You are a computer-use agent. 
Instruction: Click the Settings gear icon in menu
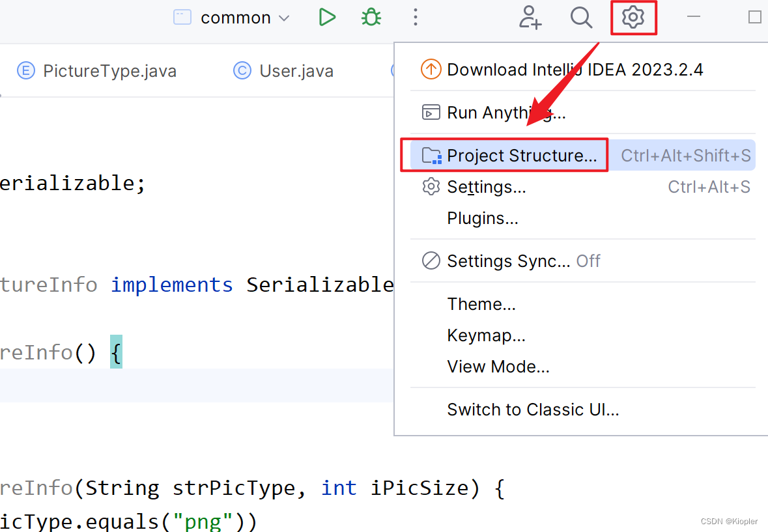[x=431, y=186]
